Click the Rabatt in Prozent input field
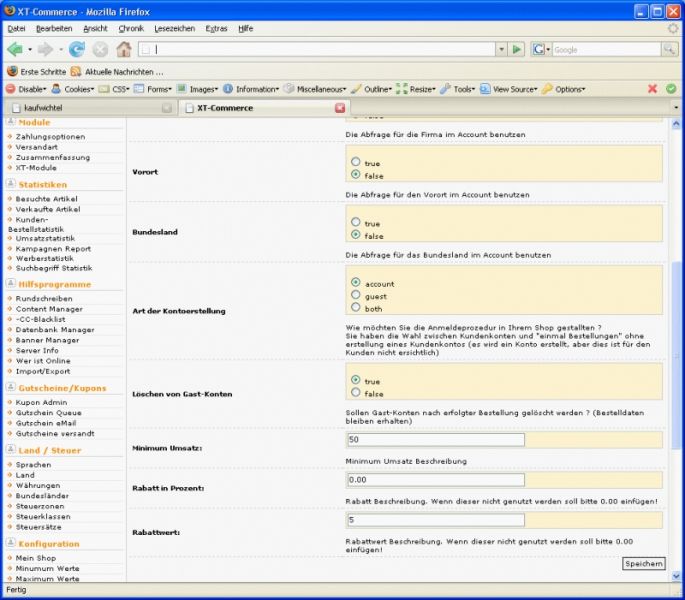 pos(436,479)
